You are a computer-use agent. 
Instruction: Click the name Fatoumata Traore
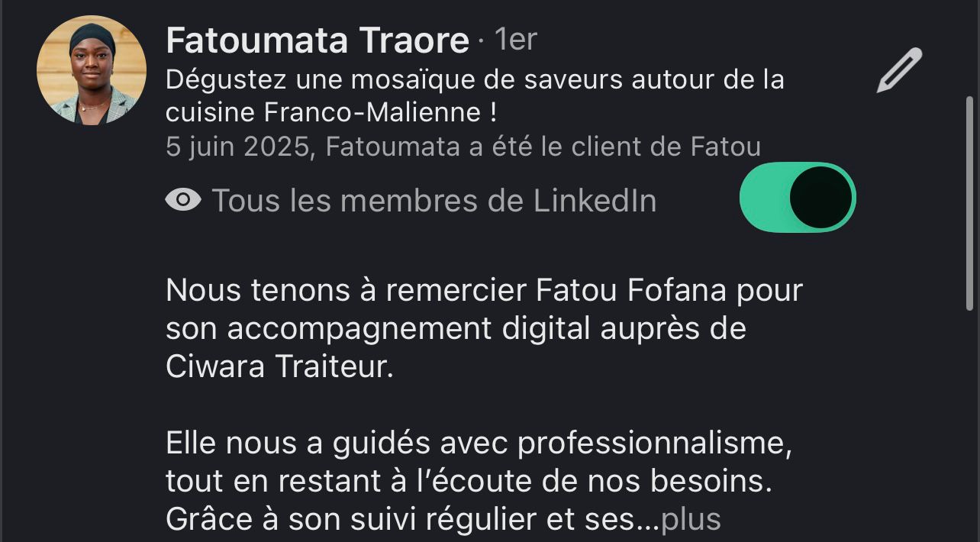click(x=317, y=40)
